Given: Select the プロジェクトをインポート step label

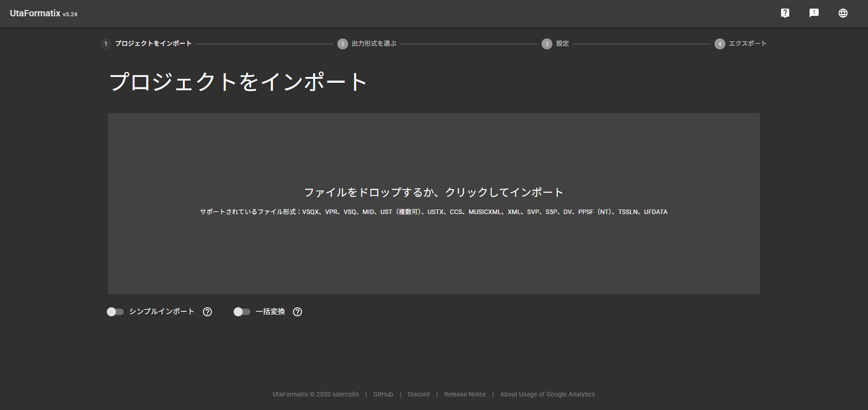Looking at the screenshot, I should click(153, 43).
